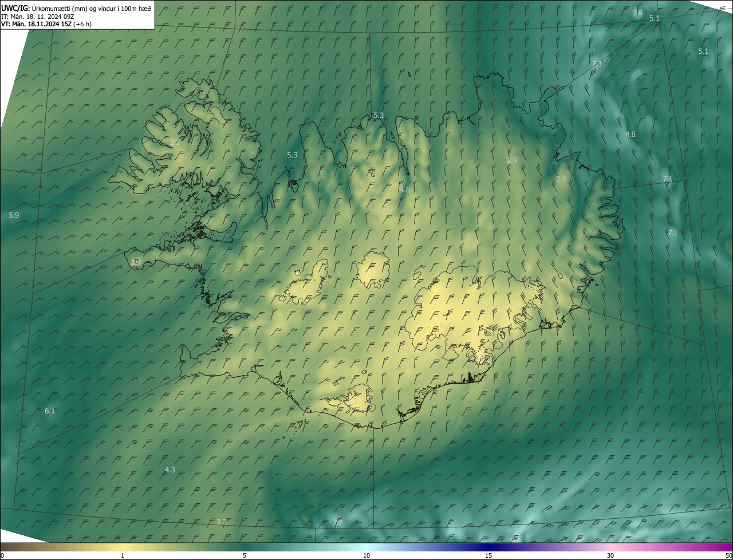Click the '0' tick on the colorbar
This screenshot has height=560, width=733.
click(x=2, y=555)
